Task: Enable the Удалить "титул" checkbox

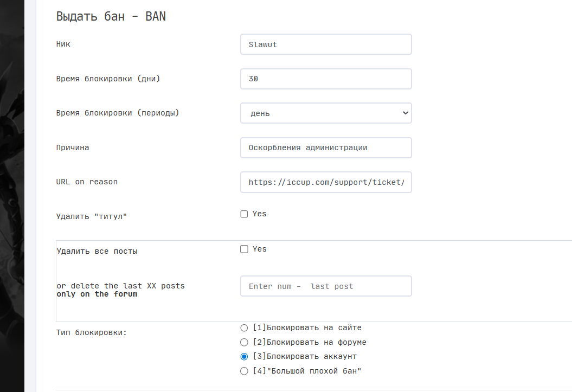Action: pos(244,214)
